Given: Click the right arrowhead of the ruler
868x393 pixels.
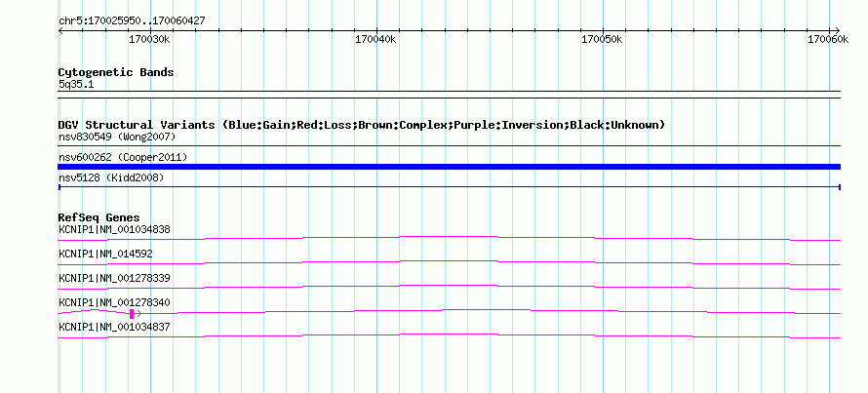Looking at the screenshot, I should pos(837,30).
